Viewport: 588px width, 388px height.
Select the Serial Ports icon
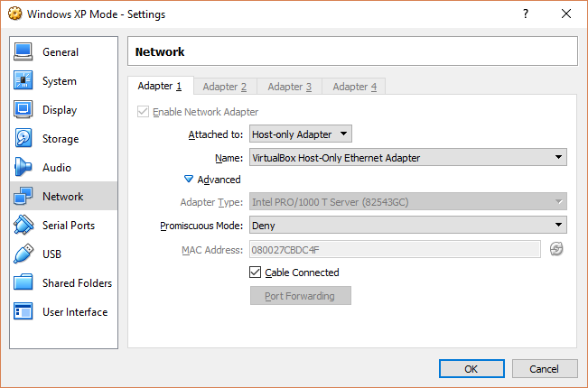pyautogui.click(x=24, y=226)
